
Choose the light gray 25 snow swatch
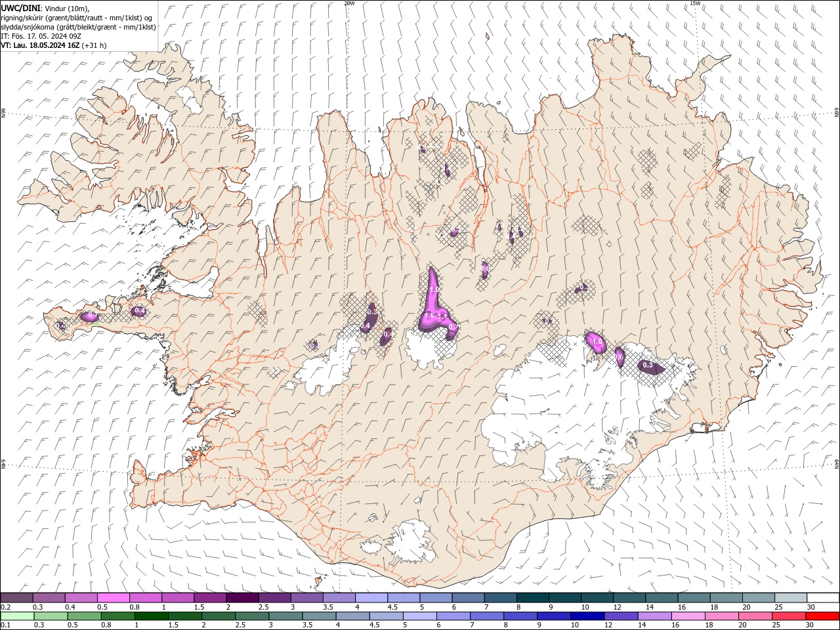pos(790,598)
